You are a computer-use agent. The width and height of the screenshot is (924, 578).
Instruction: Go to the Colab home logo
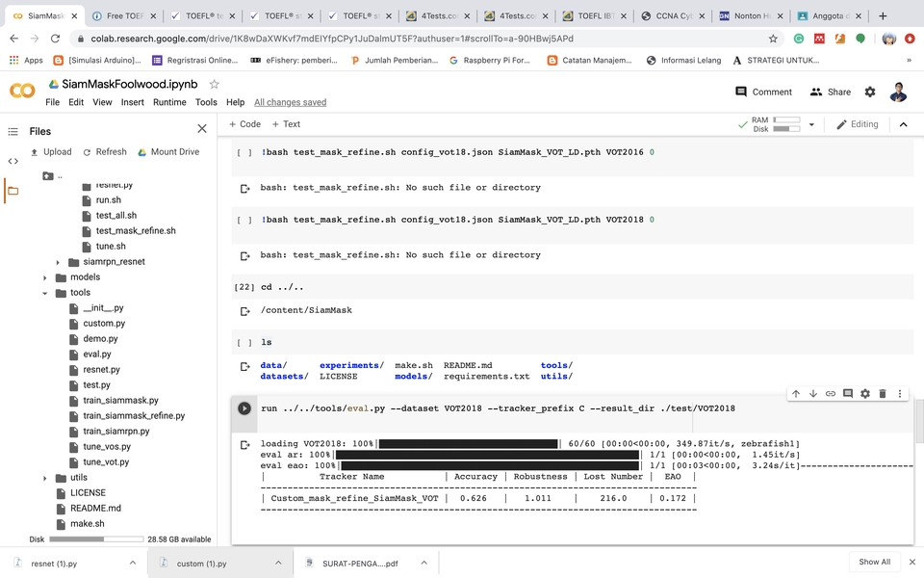[22, 91]
